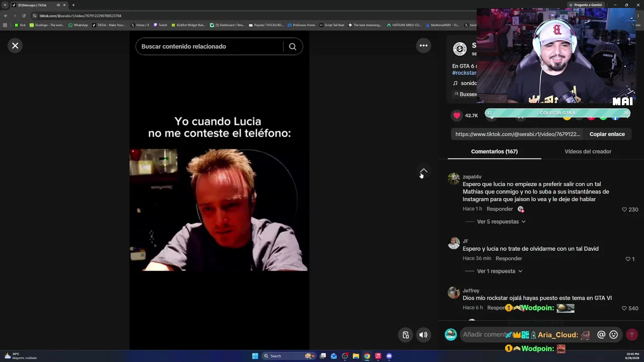Open the Apple Music taskbar icon

pyautogui.click(x=378, y=356)
